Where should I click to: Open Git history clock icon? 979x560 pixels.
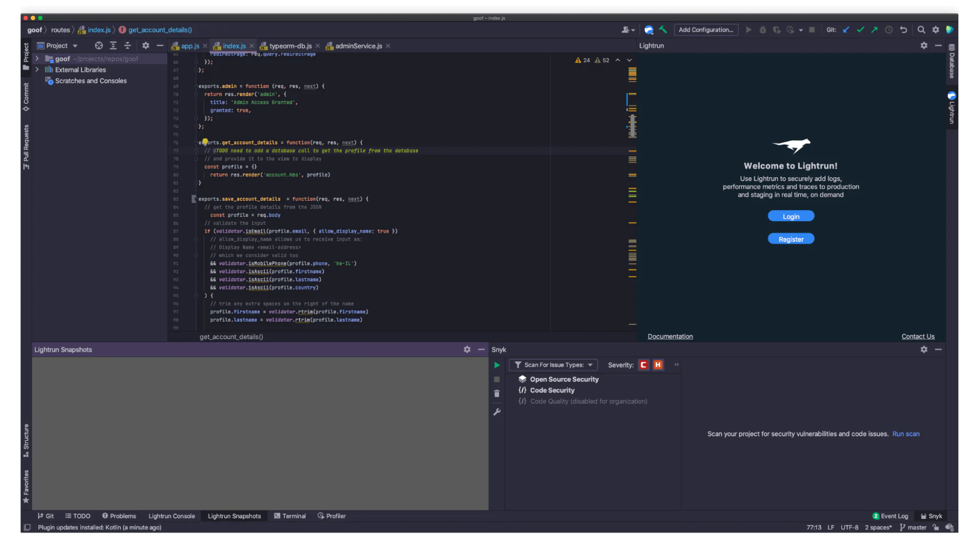pos(888,30)
